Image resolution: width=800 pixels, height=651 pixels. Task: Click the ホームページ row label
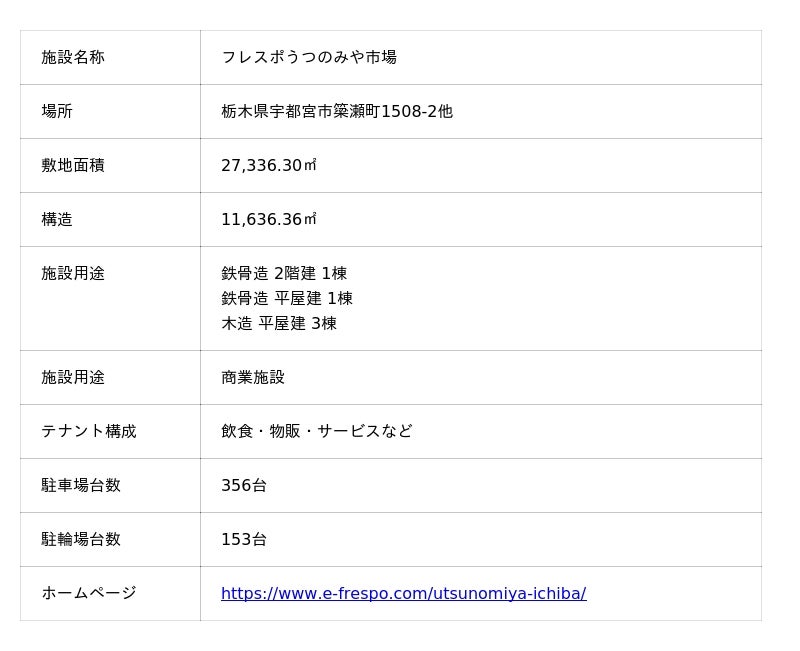coord(89,593)
